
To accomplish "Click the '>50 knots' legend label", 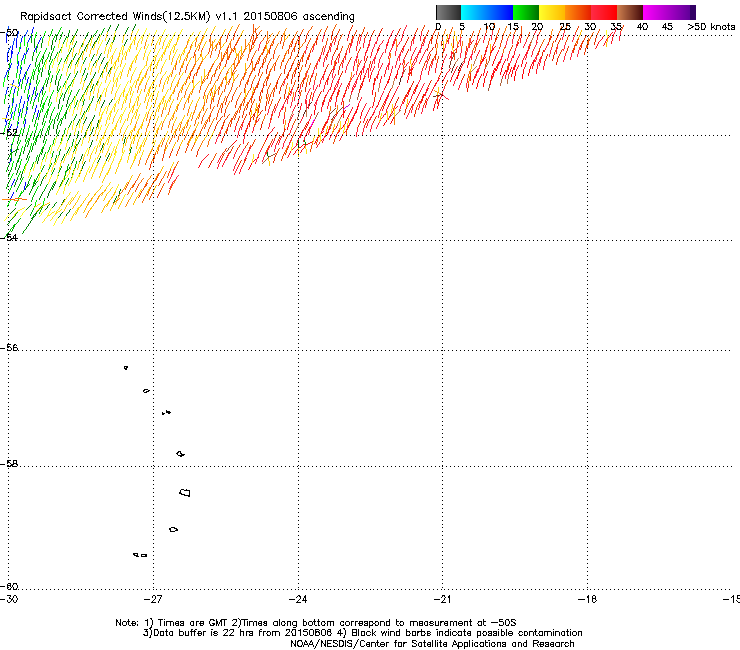I will tap(711, 27).
